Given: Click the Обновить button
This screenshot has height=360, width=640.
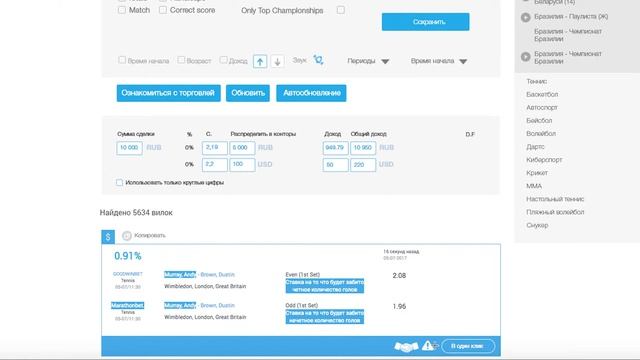Looking at the screenshot, I should coord(248,93).
